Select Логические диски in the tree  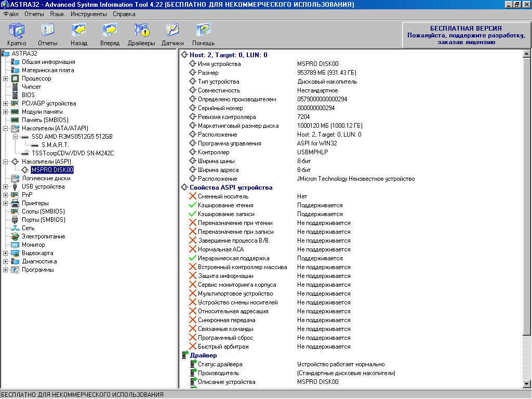click(x=46, y=178)
